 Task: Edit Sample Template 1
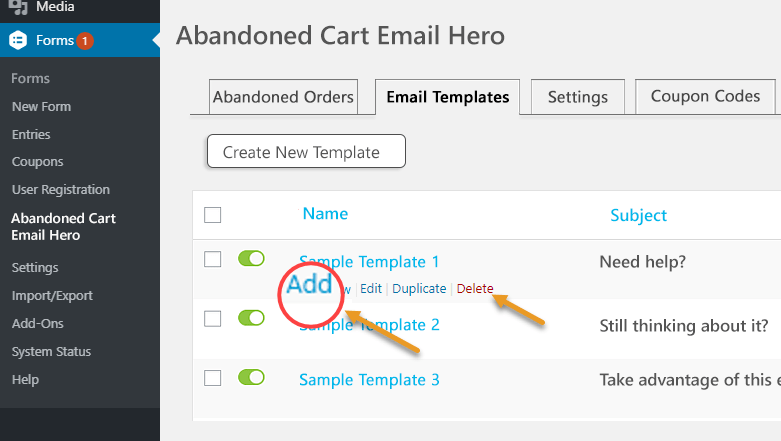371,289
